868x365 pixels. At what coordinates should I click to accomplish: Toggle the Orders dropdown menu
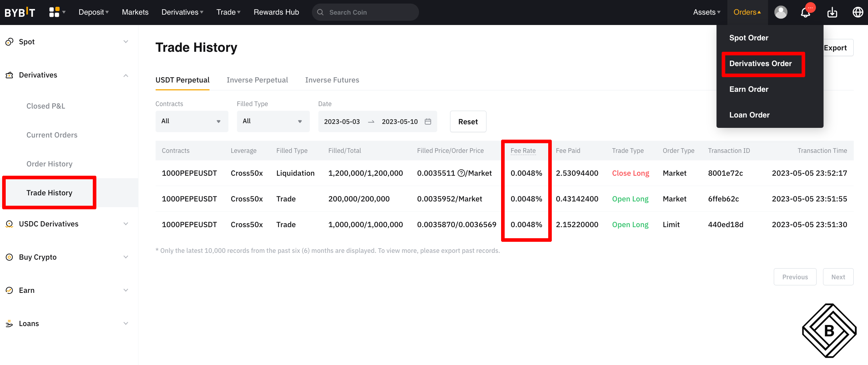[747, 12]
